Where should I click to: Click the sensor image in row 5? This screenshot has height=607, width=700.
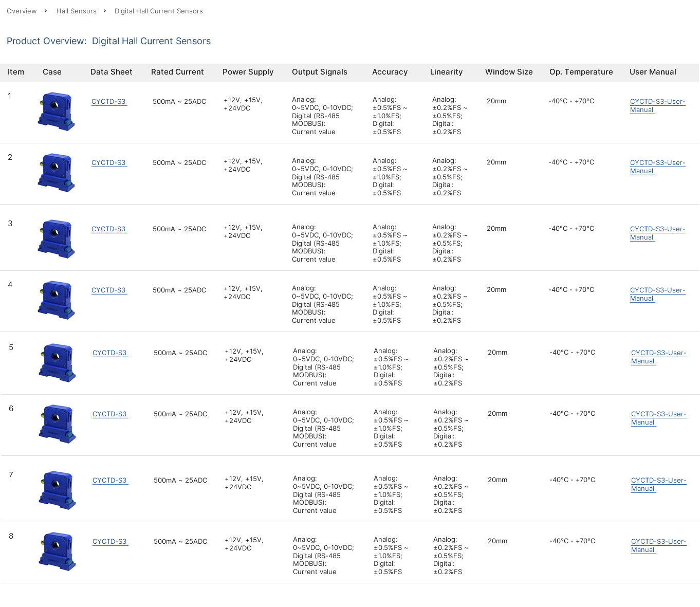(57, 363)
